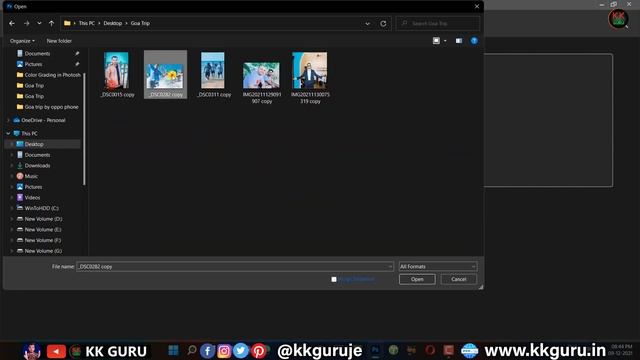Enable the Image Sequence checkbox
The width and height of the screenshot is (640, 360).
(x=334, y=279)
